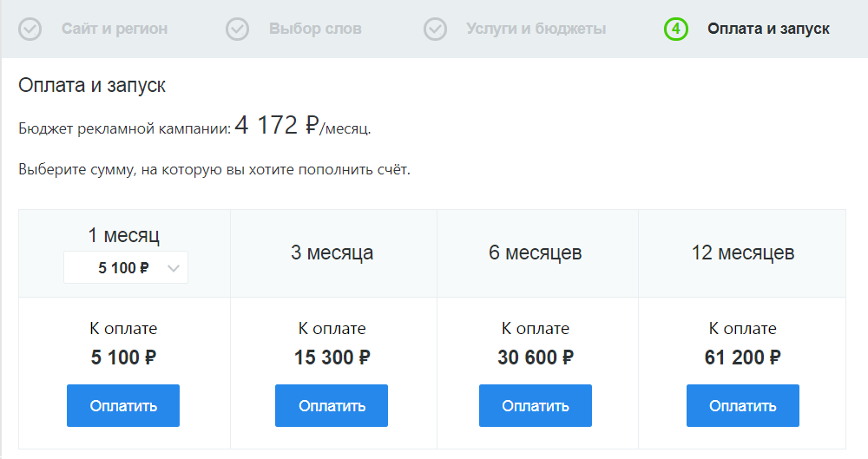This screenshot has width=868, height=459.
Task: Click the green step 4 circle icon
Action: click(676, 30)
